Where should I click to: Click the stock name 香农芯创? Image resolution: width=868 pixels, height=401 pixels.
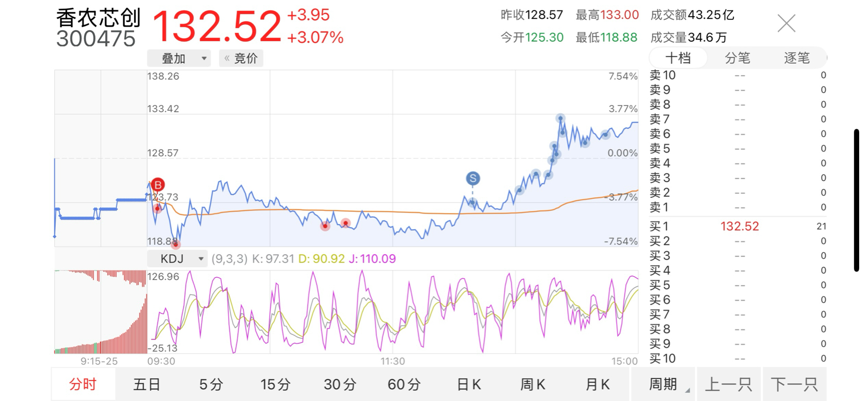(98, 18)
